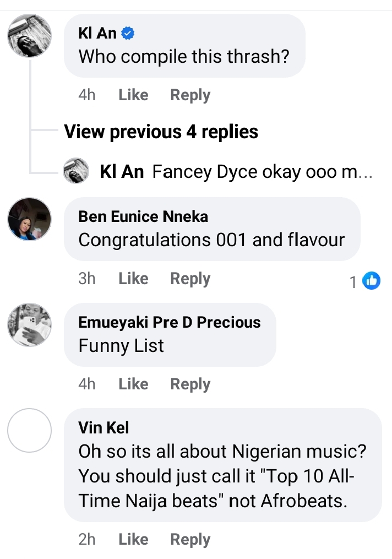Open Emueyaki Pre D Precious's avatar
The width and height of the screenshot is (392, 559).
(29, 325)
